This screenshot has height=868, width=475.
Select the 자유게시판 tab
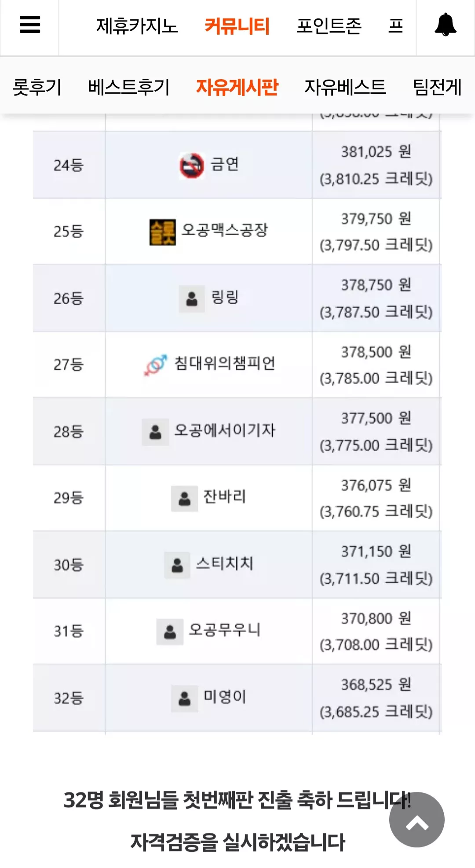click(x=237, y=87)
